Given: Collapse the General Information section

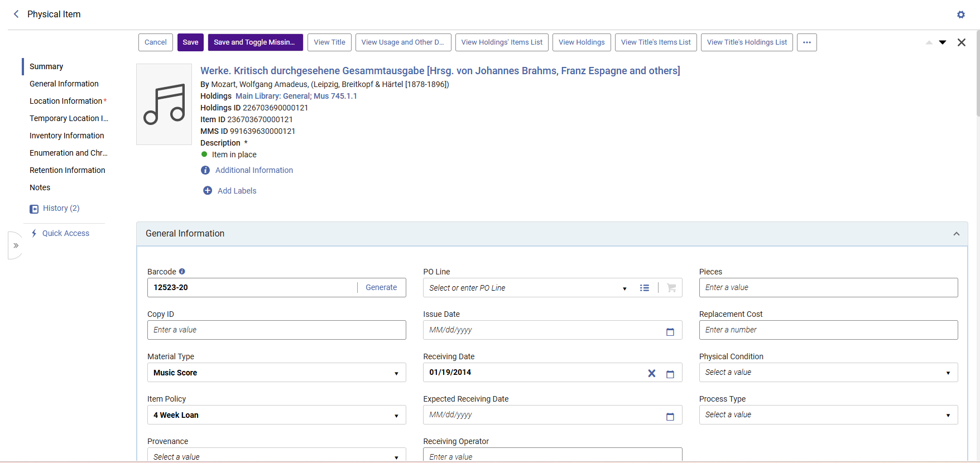Looking at the screenshot, I should [x=956, y=234].
